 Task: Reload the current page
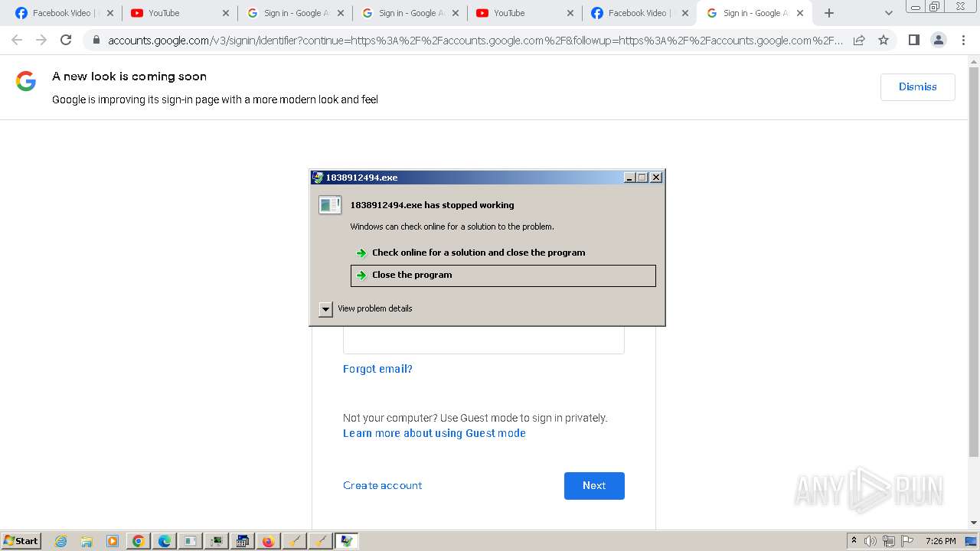tap(66, 41)
